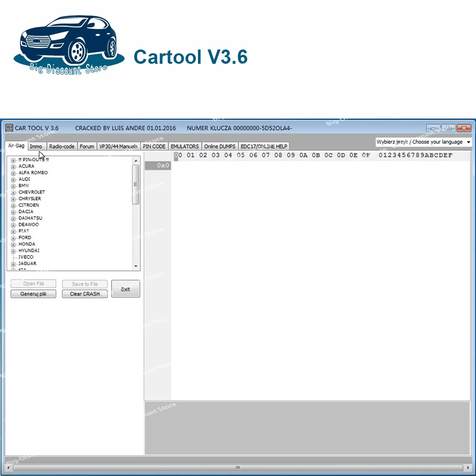Expand the DEAWOO tree node
Image resolution: width=476 pixels, height=476 pixels.
(13, 225)
